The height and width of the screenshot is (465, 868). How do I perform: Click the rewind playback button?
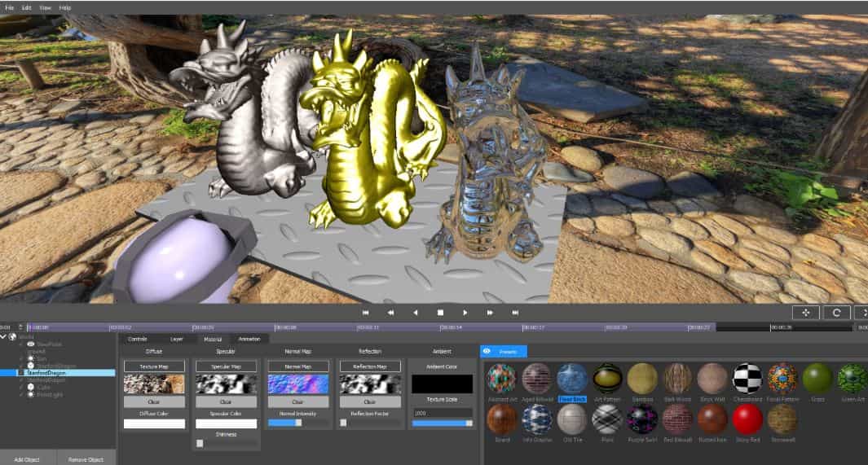[x=390, y=313]
